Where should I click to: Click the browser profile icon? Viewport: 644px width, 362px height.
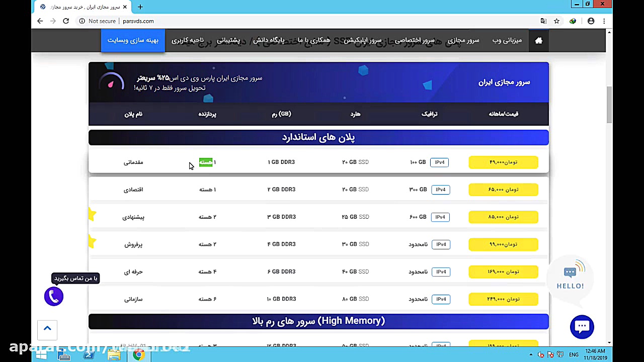coord(591,21)
